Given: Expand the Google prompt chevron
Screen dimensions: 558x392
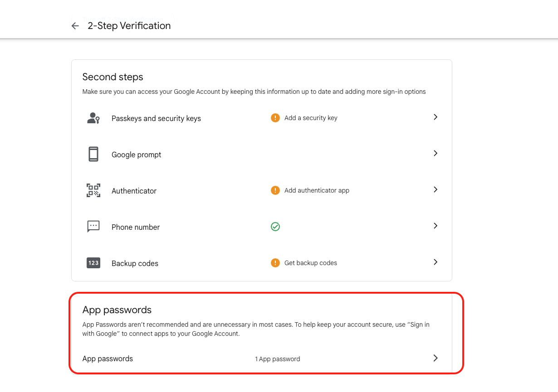Looking at the screenshot, I should point(436,153).
